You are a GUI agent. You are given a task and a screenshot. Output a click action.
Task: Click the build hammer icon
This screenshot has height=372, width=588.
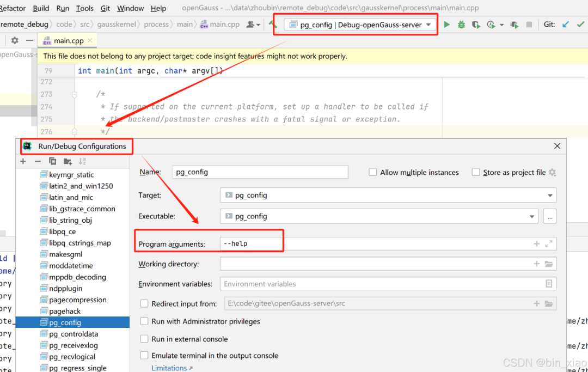(273, 25)
